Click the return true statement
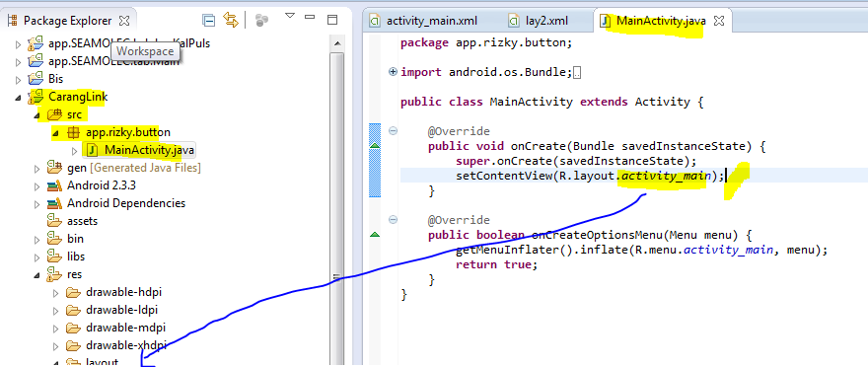The image size is (868, 367). point(496,264)
